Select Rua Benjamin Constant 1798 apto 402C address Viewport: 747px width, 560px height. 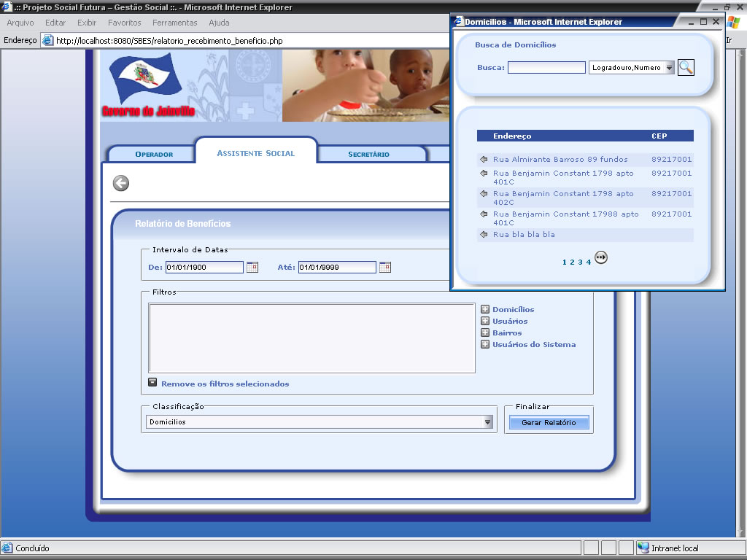pyautogui.click(x=564, y=198)
